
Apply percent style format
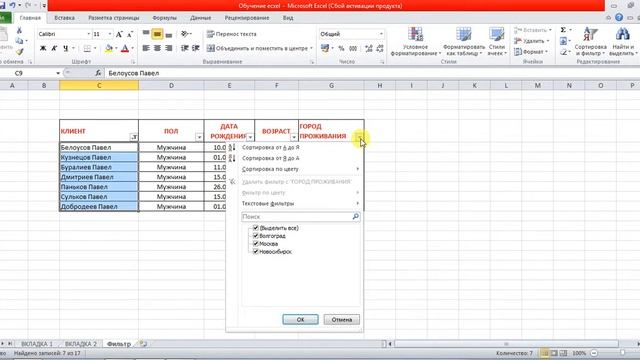tap(341, 49)
